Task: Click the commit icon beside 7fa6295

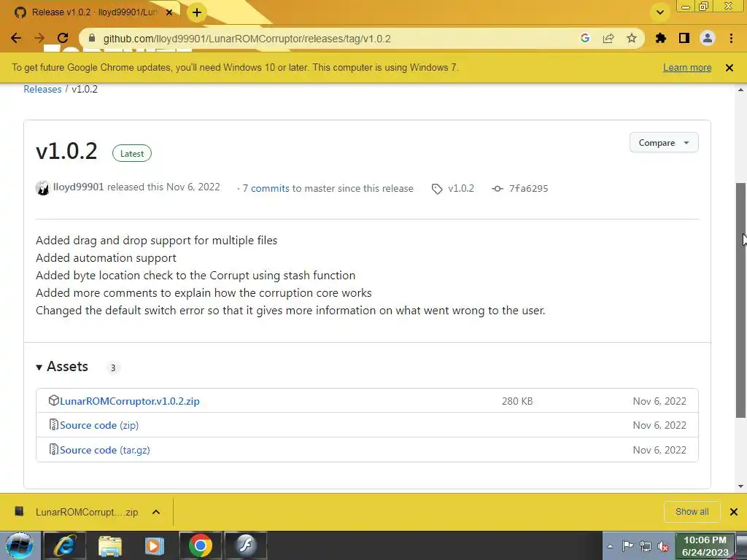Action: tap(498, 189)
